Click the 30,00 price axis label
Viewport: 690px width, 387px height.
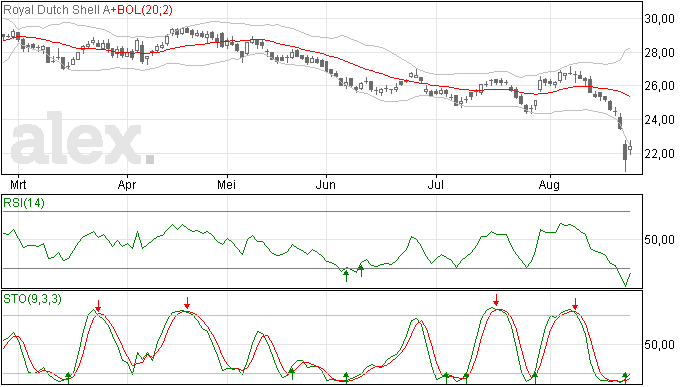(x=659, y=18)
